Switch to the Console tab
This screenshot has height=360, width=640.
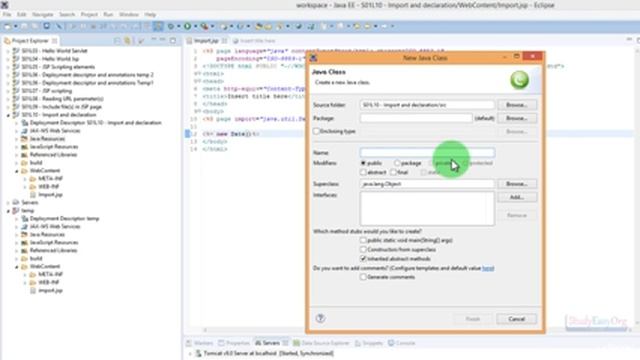(x=401, y=343)
